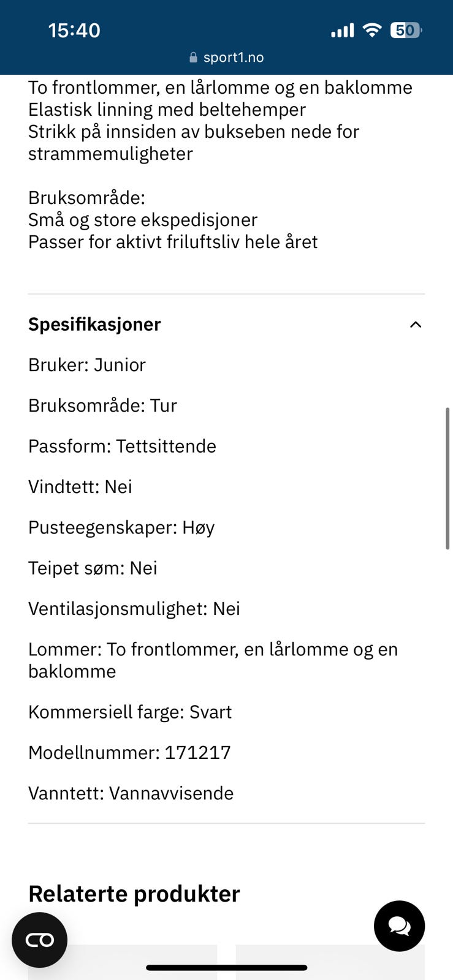Tap the cellular signal bars icon
This screenshot has height=980, width=453.
pos(342,31)
